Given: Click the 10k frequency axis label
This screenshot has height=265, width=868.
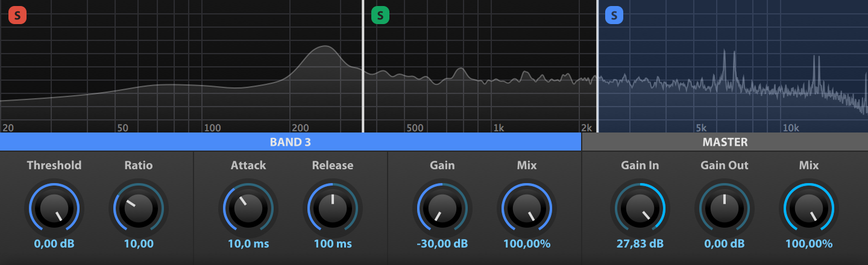Looking at the screenshot, I should pyautogui.click(x=791, y=128).
